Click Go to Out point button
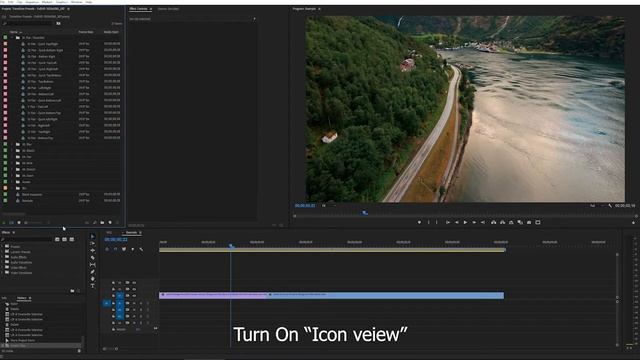640x360 pixels. pos(483,222)
